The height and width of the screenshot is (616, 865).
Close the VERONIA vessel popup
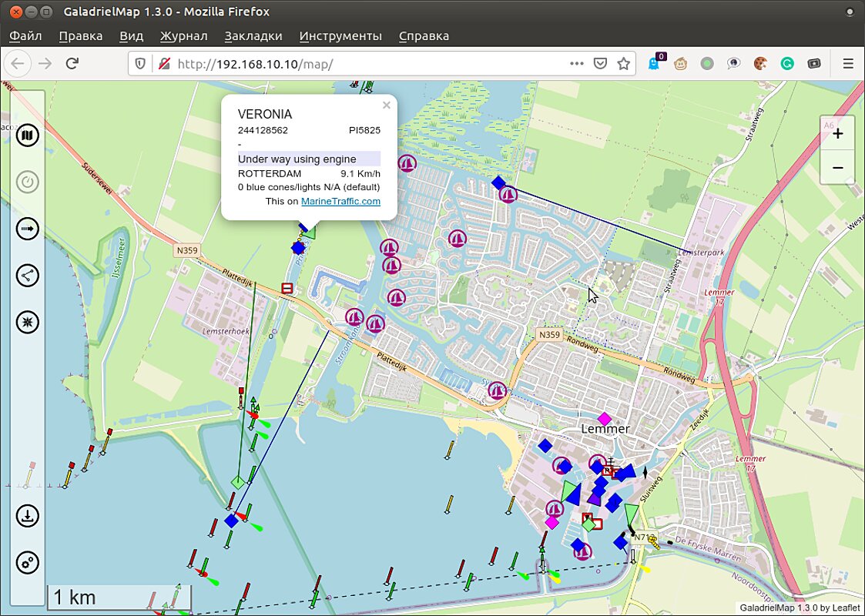(x=387, y=105)
